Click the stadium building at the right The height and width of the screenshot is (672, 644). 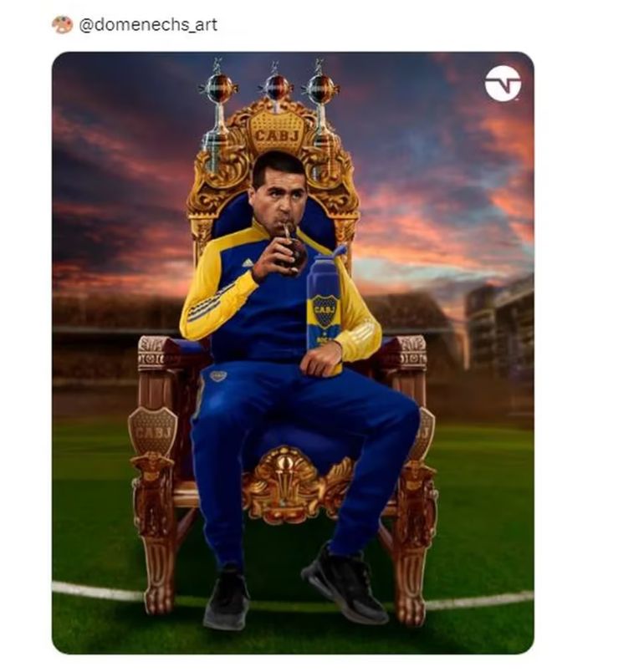(x=498, y=326)
